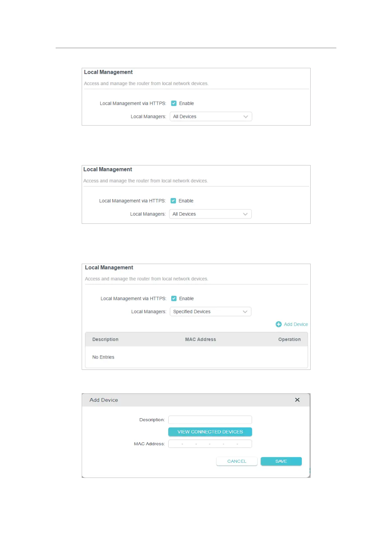Screen dimensions: 392x555
Task: Open the second panel's Local Managers dropdown
Action: click(210, 214)
